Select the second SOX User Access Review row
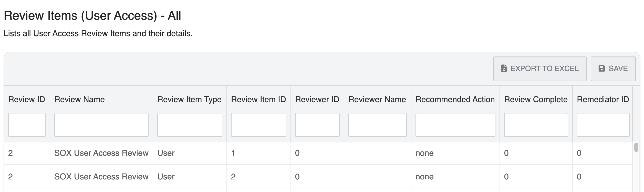 coord(179,177)
